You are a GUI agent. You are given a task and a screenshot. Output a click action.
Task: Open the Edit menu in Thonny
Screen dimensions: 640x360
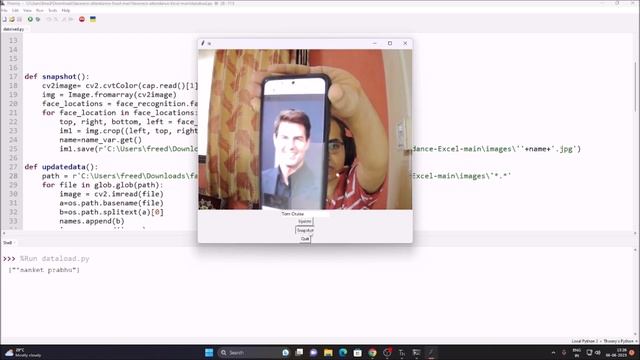(x=15, y=10)
